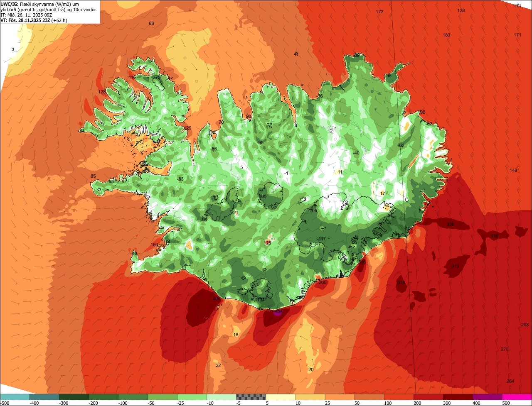Click the map value '117' on the glacier

[322, 239]
